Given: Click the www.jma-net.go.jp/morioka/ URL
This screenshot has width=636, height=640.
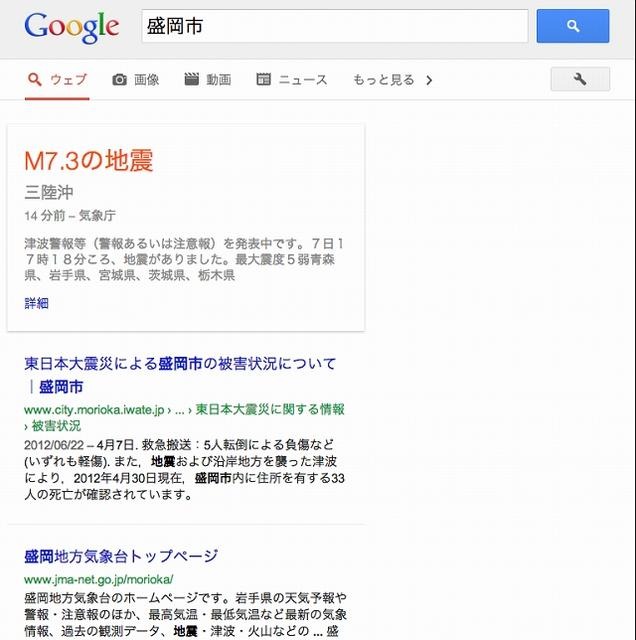Looking at the screenshot, I should tap(99, 579).
